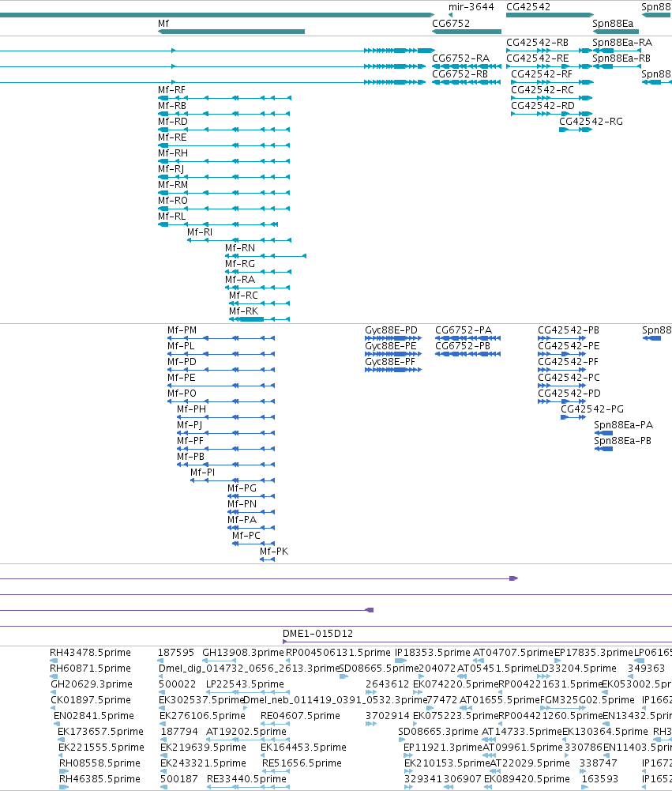Viewport: 672px width, 791px height.
Task: Select the Mf-RF transcript
Action: coord(224,98)
